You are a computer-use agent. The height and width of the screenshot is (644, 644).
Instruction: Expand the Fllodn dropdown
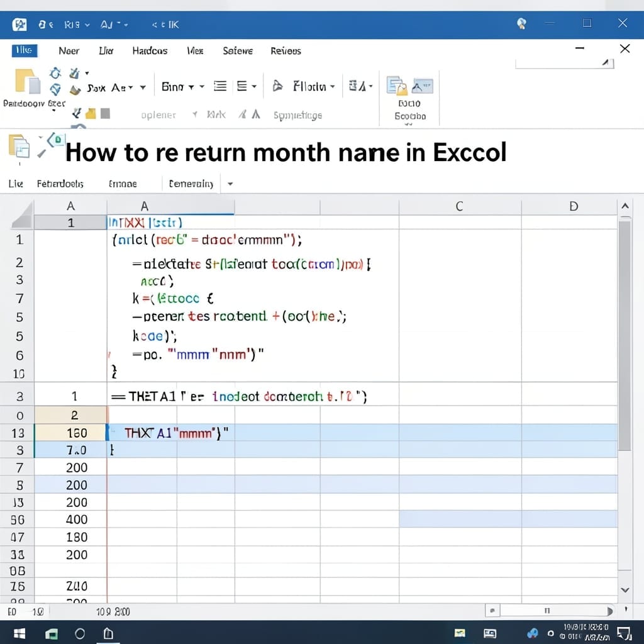(x=332, y=87)
